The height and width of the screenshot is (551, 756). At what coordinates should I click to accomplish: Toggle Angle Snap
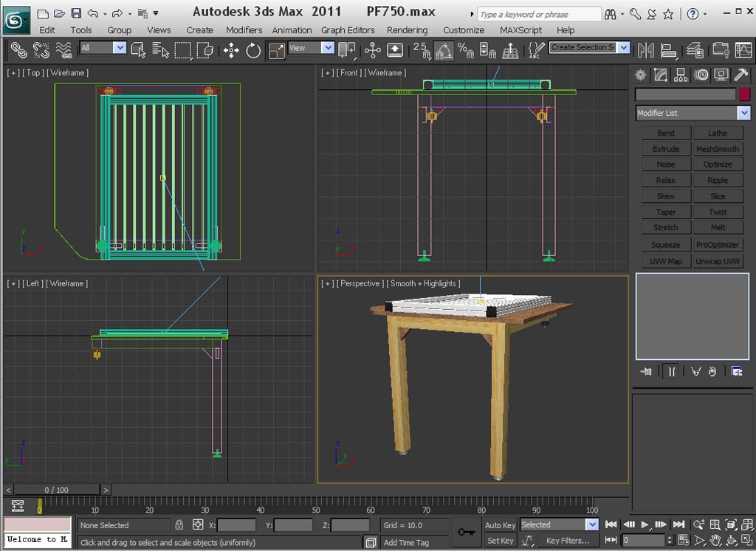pyautogui.click(x=444, y=49)
